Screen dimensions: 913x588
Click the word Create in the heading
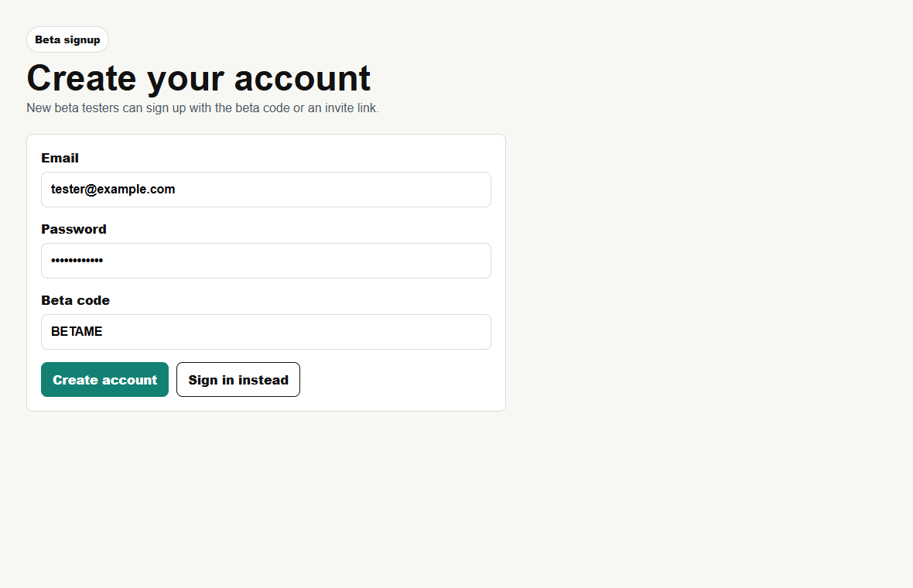coord(81,78)
